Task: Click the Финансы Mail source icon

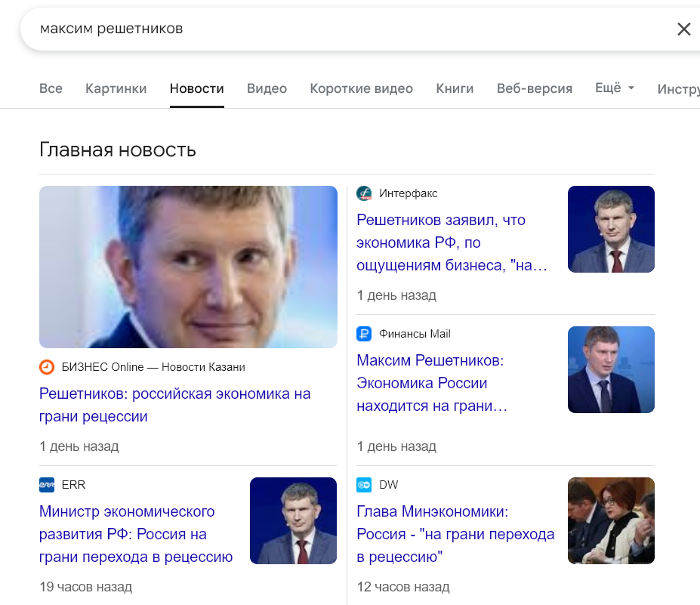Action: [x=364, y=334]
